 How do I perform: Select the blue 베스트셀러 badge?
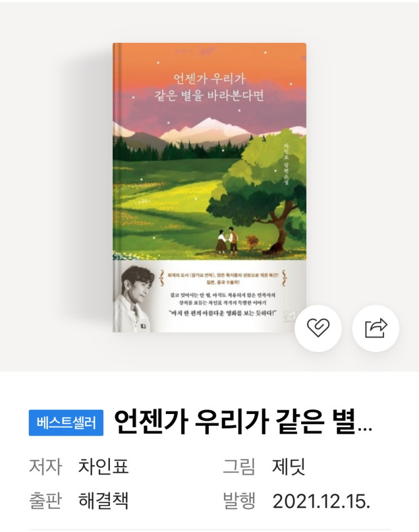(x=66, y=423)
